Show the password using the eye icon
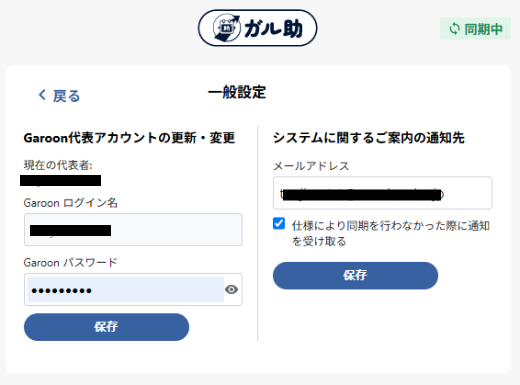The width and height of the screenshot is (520, 385). pyautogui.click(x=231, y=289)
